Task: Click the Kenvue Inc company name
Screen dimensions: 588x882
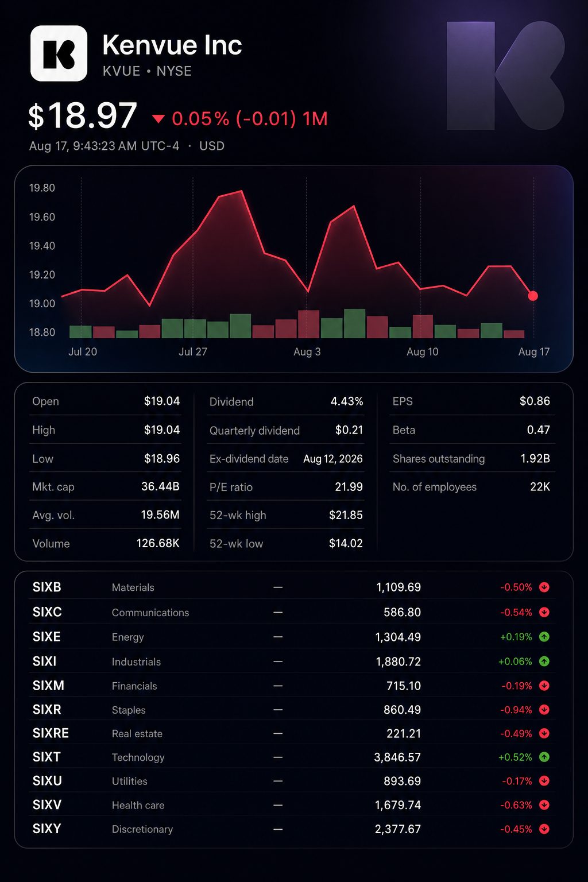Action: click(x=172, y=45)
